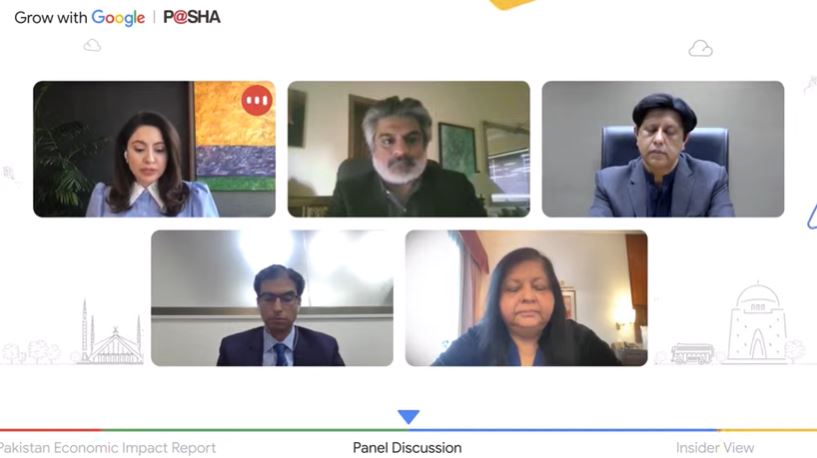Image resolution: width=817 pixels, height=458 pixels.
Task: Click the bus illustration at bottom right
Action: 692,353
